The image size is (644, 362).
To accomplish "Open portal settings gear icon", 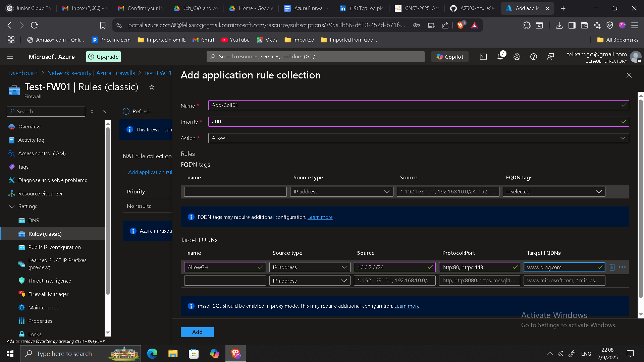I will [517, 57].
